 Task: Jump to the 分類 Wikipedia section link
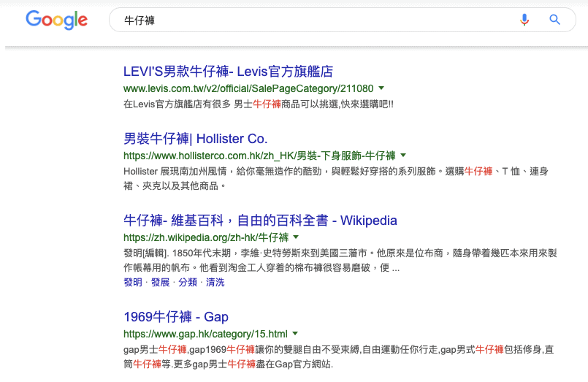click(188, 282)
